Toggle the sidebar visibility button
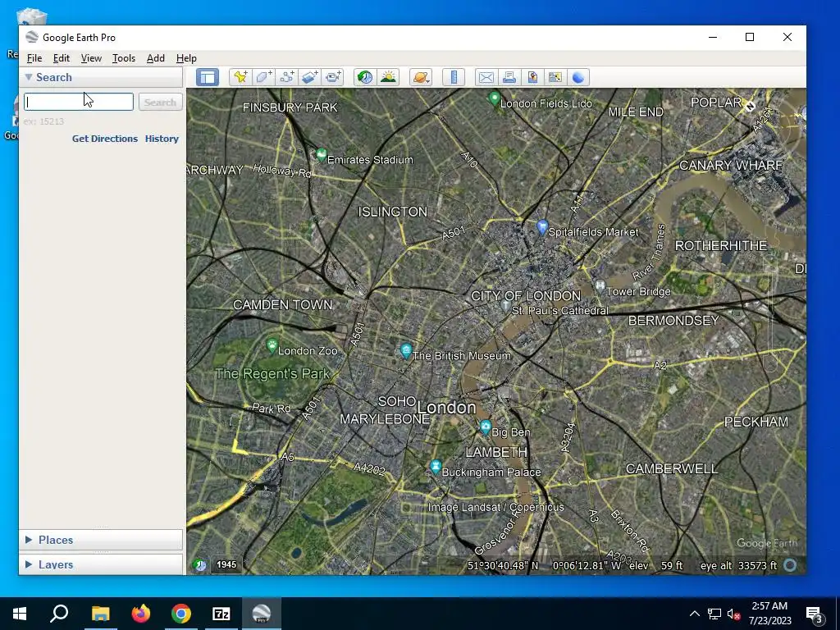Image resolution: width=840 pixels, height=630 pixels. [x=208, y=77]
